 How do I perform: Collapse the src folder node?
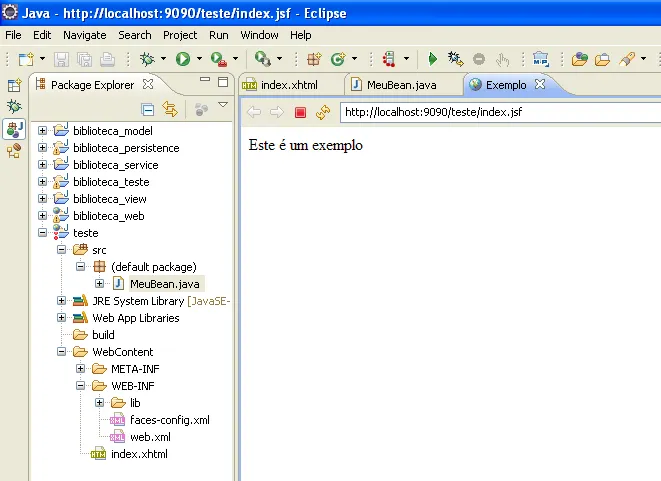click(62, 250)
